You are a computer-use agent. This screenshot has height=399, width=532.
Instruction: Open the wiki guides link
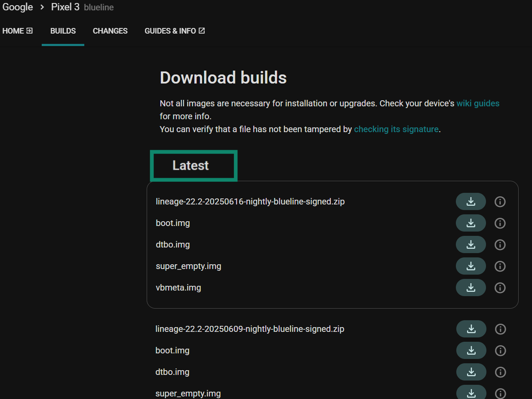click(x=477, y=103)
